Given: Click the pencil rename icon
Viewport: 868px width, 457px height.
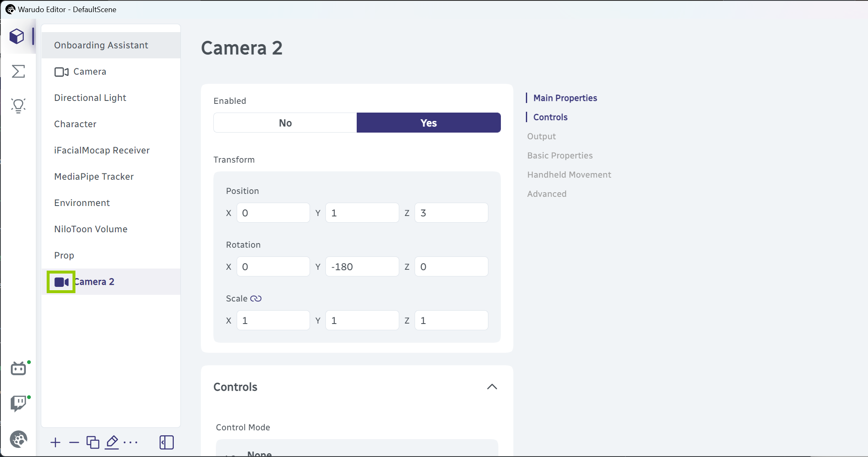Looking at the screenshot, I should tap(112, 442).
